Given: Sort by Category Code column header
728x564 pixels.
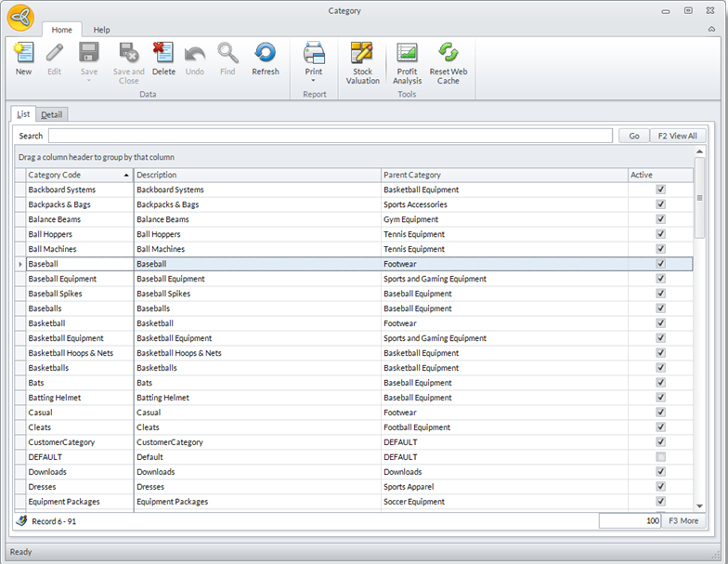Looking at the screenshot, I should 80,175.
